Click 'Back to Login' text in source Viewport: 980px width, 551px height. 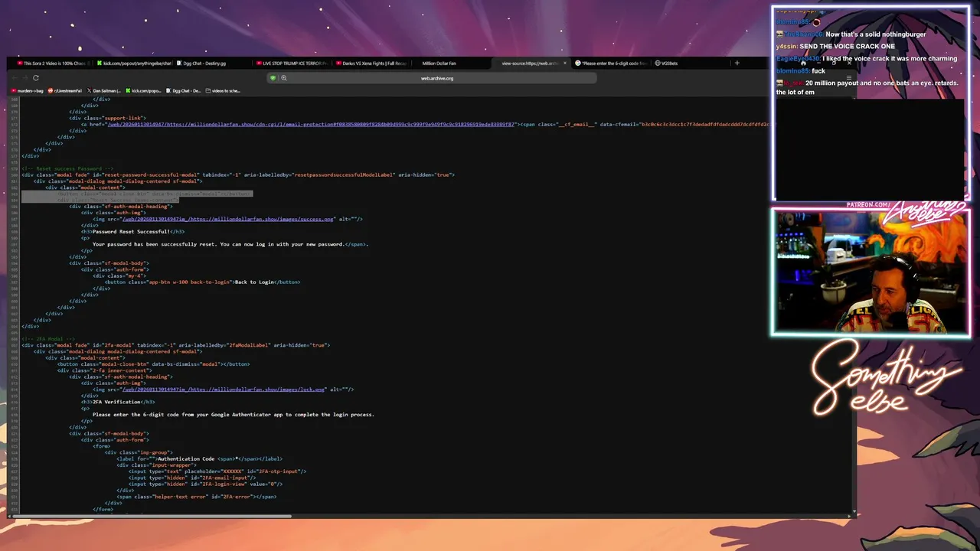point(254,282)
